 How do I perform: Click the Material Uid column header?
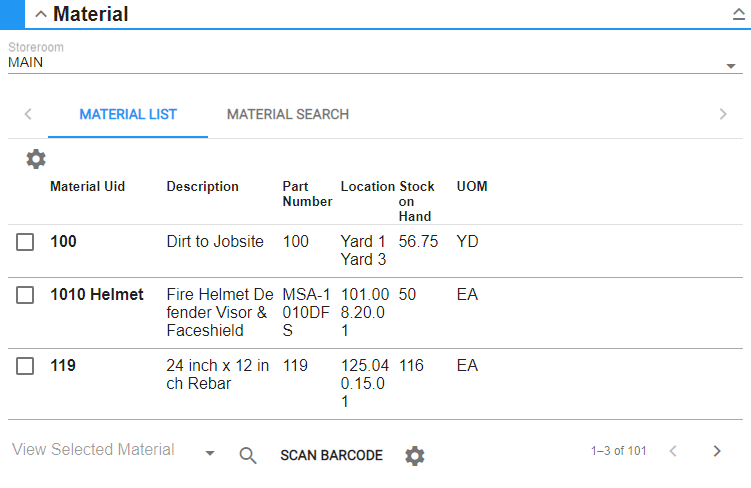(x=88, y=187)
